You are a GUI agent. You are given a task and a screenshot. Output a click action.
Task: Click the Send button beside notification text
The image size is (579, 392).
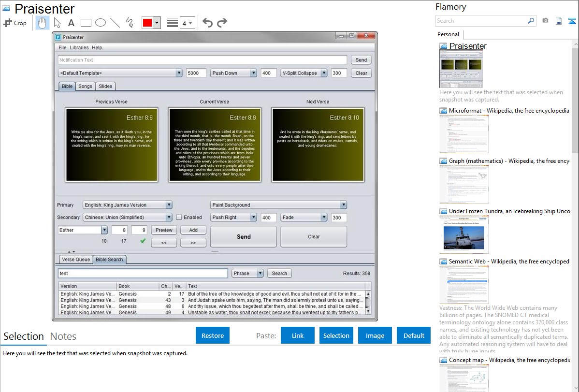pos(361,60)
